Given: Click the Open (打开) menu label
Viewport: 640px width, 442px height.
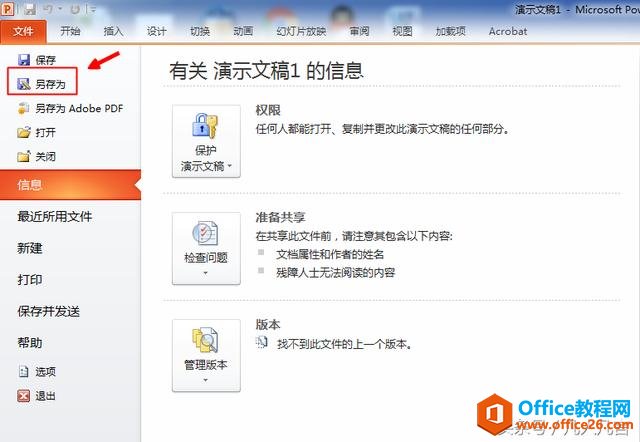Looking at the screenshot, I should [x=45, y=133].
